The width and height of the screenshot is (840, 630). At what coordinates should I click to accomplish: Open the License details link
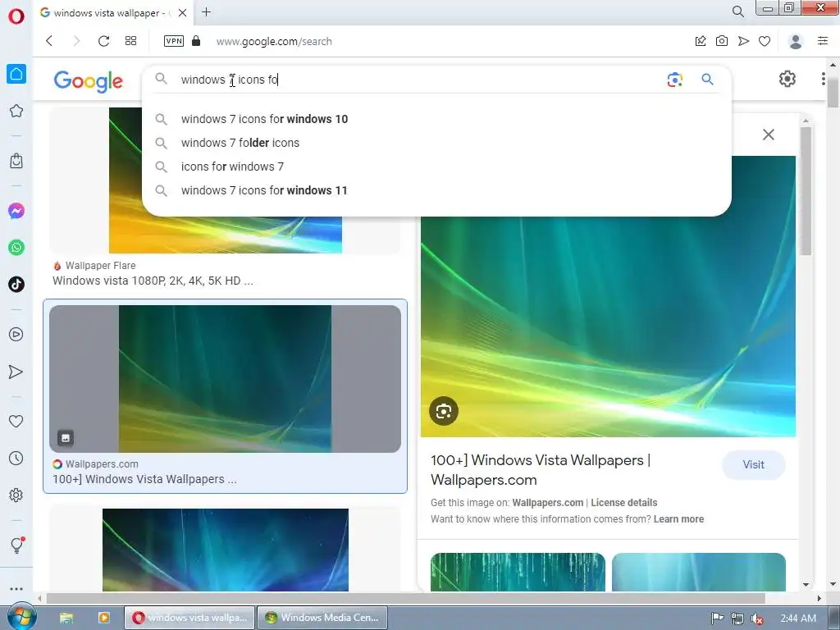point(623,503)
